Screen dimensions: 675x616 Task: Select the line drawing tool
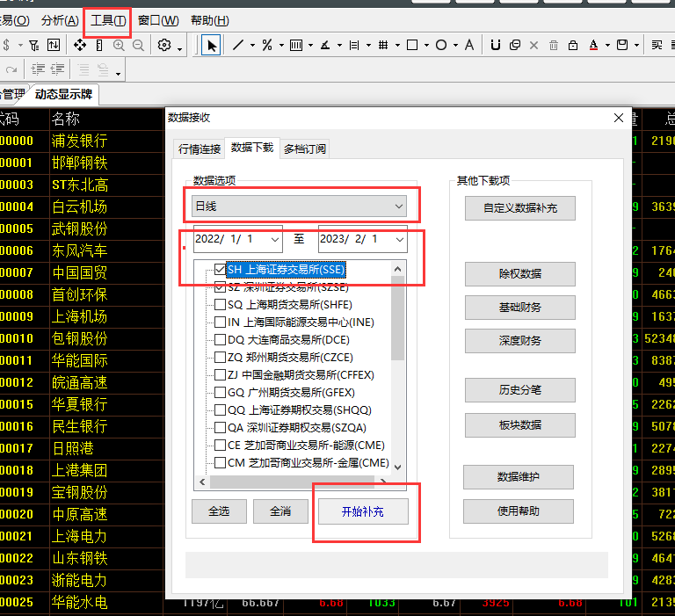click(238, 45)
